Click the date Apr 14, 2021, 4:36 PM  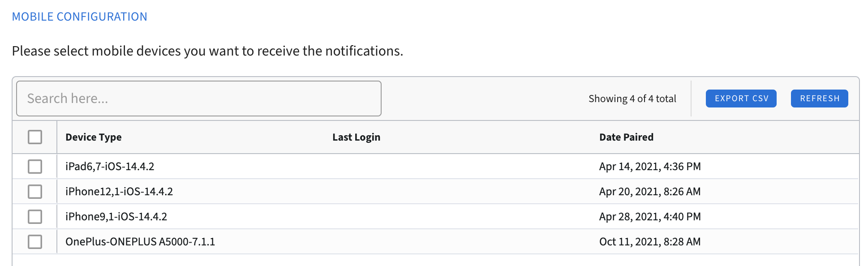tap(650, 166)
